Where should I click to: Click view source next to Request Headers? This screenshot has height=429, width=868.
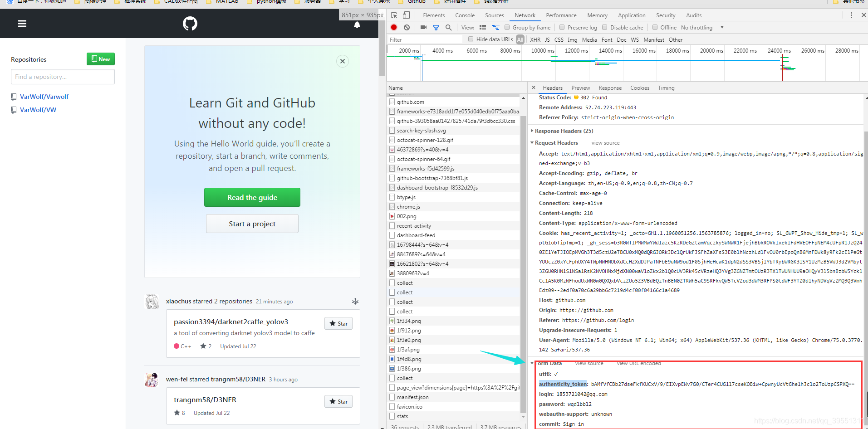click(605, 143)
